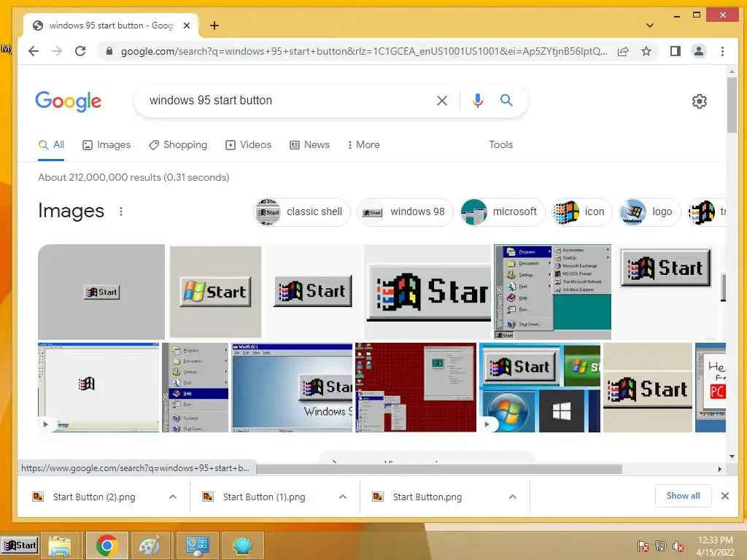The image size is (747, 560).
Task: Switch to the Images tab
Action: pyautogui.click(x=107, y=145)
